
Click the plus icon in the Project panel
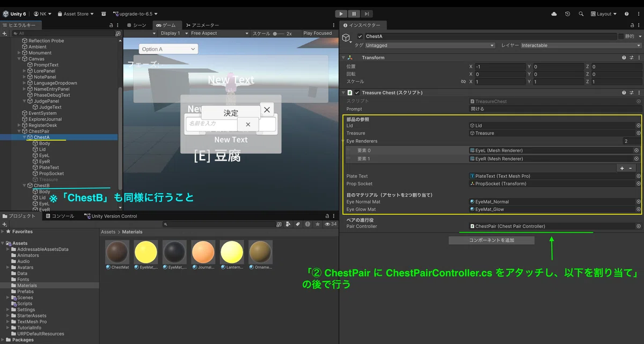coord(4,224)
